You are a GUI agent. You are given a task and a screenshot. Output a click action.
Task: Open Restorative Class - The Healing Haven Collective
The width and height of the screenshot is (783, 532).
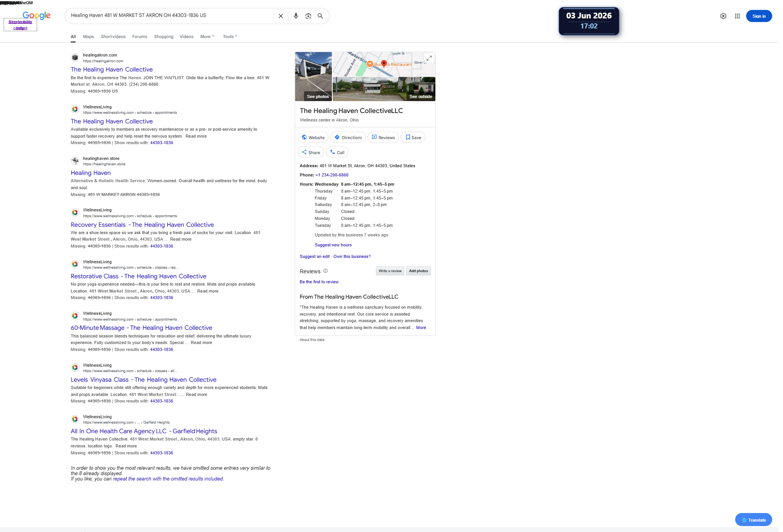[x=138, y=276]
